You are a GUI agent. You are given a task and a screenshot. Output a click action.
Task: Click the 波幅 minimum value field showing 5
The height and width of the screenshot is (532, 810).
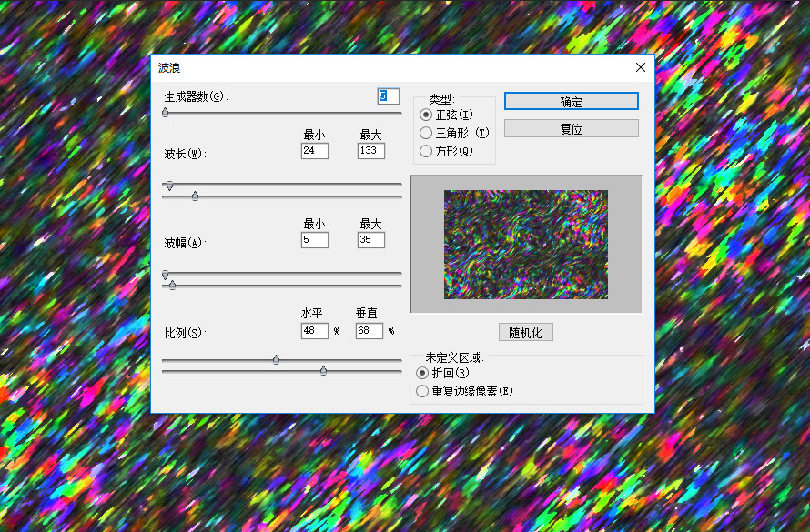[x=315, y=239]
